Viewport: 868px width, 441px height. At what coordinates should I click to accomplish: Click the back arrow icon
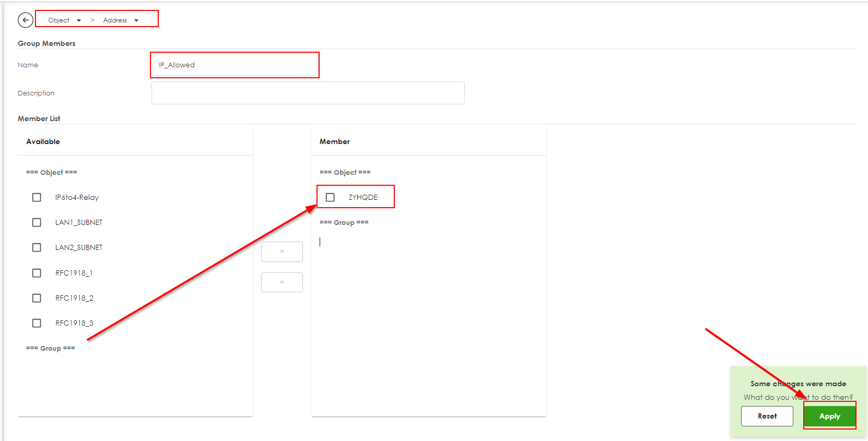pyautogui.click(x=25, y=20)
